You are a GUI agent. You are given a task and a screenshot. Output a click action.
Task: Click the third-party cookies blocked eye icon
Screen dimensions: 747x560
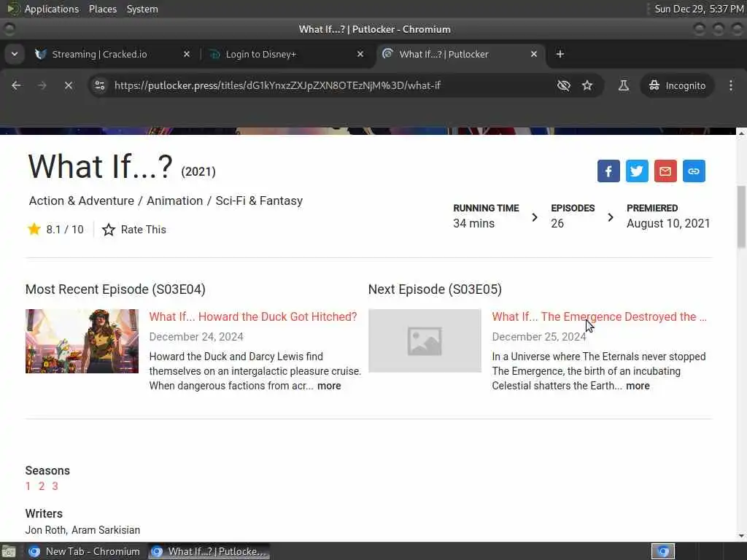(564, 85)
